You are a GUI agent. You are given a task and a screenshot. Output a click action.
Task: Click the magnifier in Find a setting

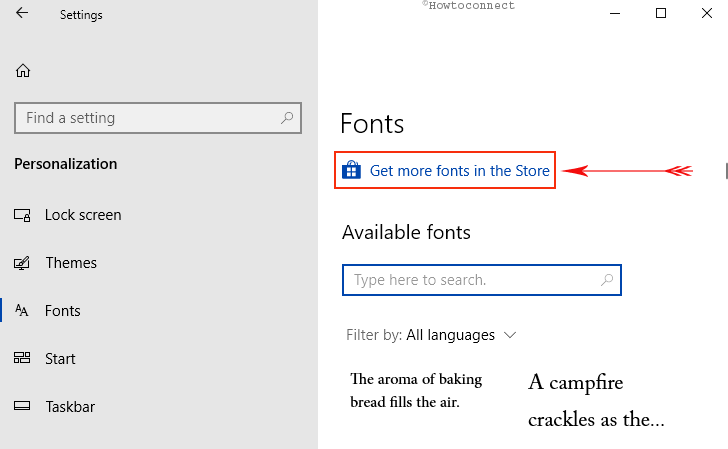(287, 118)
